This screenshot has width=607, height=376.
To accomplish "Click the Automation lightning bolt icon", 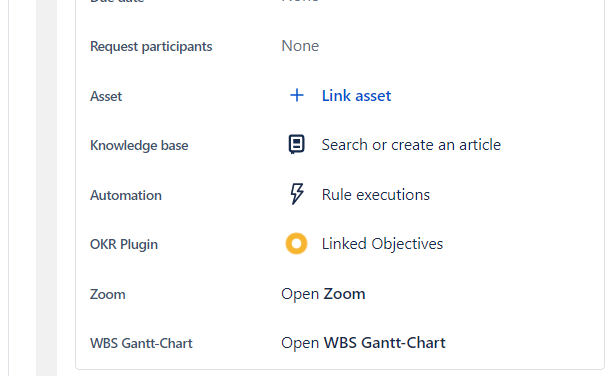I will [x=297, y=194].
